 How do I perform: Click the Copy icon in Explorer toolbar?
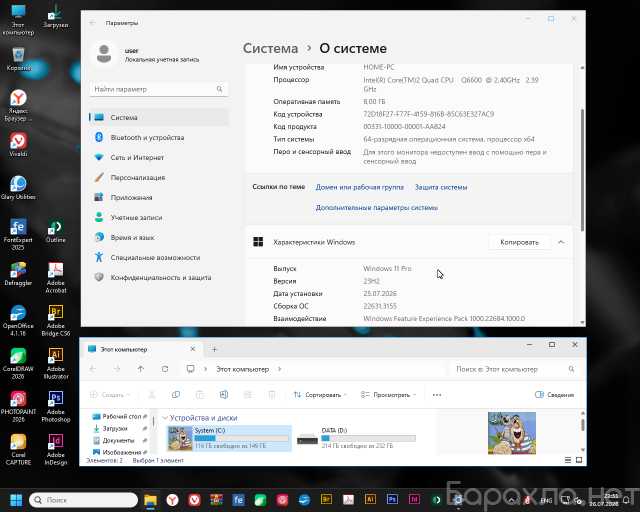click(x=176, y=394)
